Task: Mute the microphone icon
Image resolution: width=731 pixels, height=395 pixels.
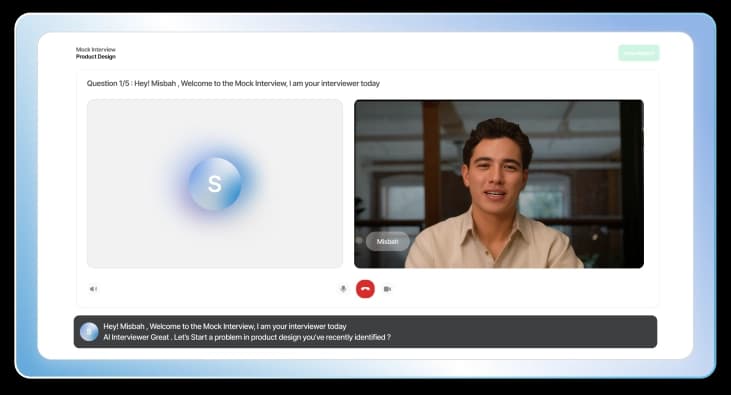Action: [x=343, y=289]
